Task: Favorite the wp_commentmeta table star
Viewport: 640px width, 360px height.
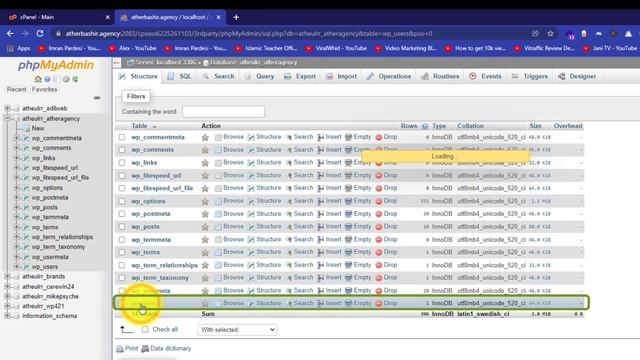Action: coord(205,138)
